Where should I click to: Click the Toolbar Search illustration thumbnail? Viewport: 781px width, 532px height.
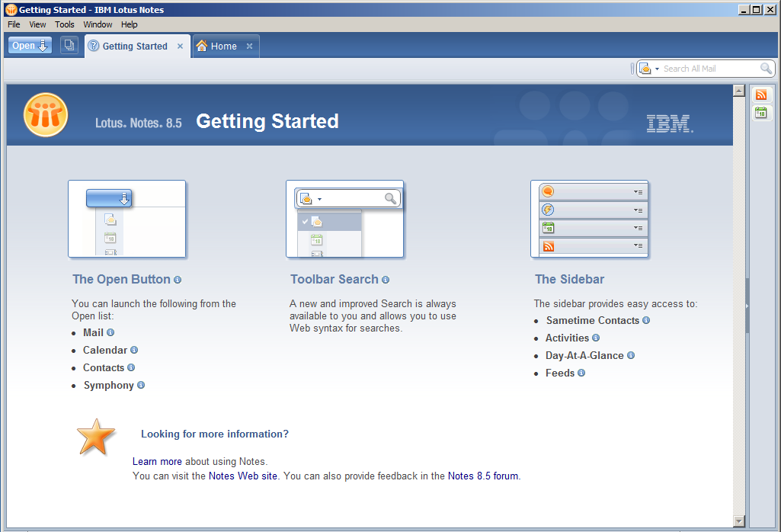[x=344, y=219]
